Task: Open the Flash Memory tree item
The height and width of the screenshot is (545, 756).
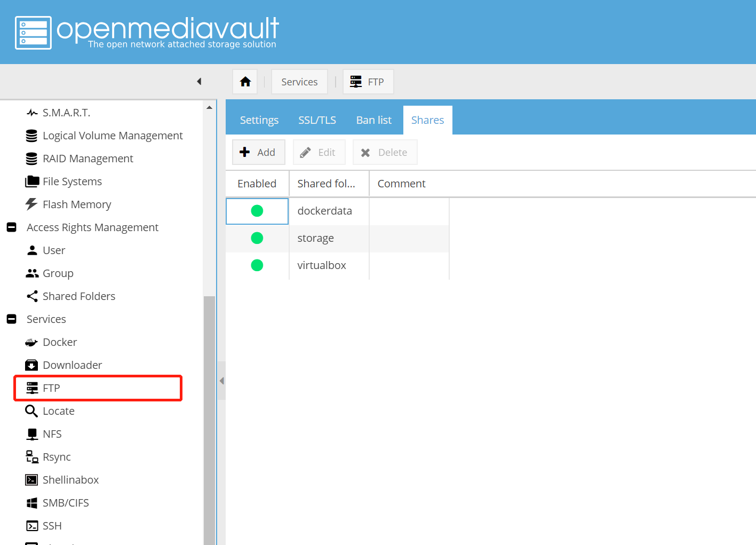Action: click(x=77, y=204)
